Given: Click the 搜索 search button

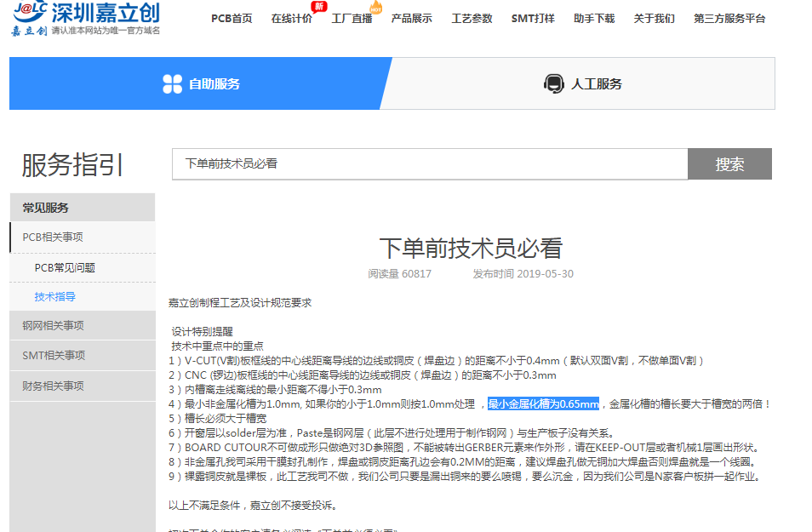Looking at the screenshot, I should click(x=729, y=164).
